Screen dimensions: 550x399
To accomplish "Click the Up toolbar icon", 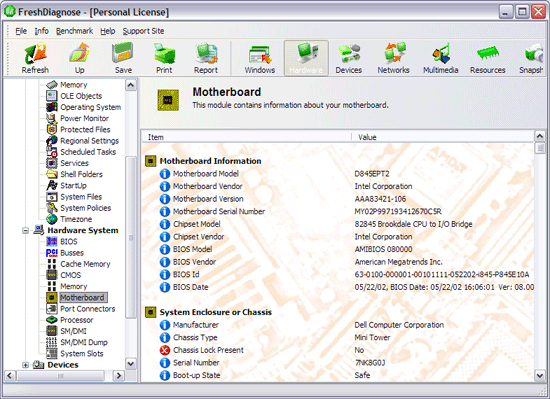I will tap(80, 58).
